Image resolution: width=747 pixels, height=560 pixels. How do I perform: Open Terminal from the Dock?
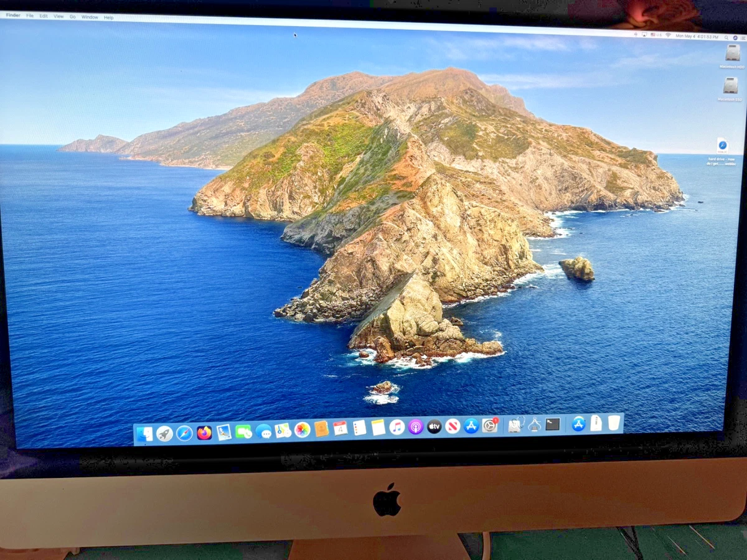pyautogui.click(x=553, y=424)
